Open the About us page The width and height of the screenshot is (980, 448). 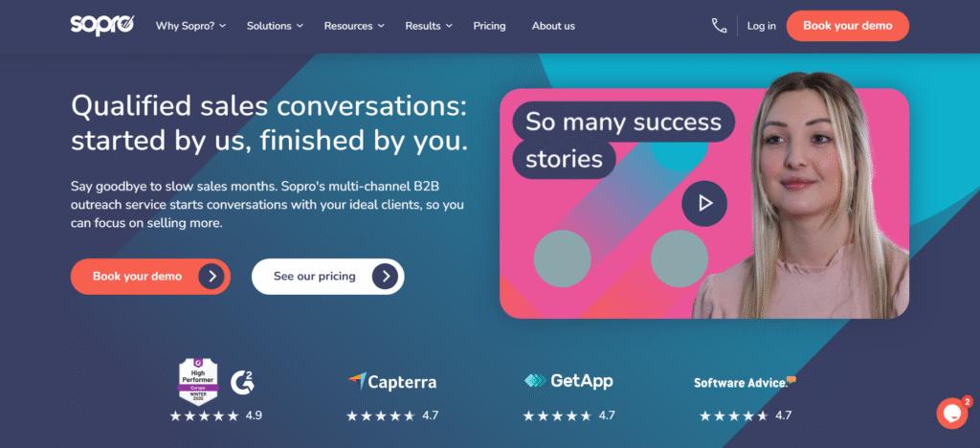coord(553,26)
